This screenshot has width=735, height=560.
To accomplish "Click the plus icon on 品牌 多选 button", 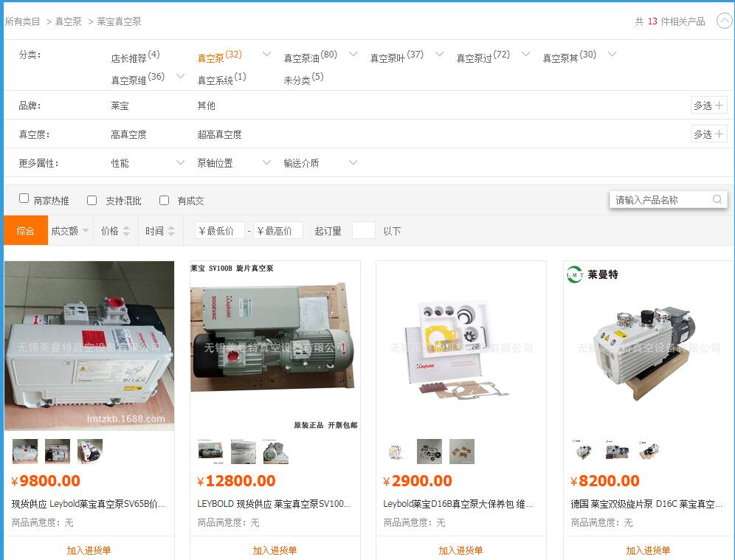I will (719, 106).
